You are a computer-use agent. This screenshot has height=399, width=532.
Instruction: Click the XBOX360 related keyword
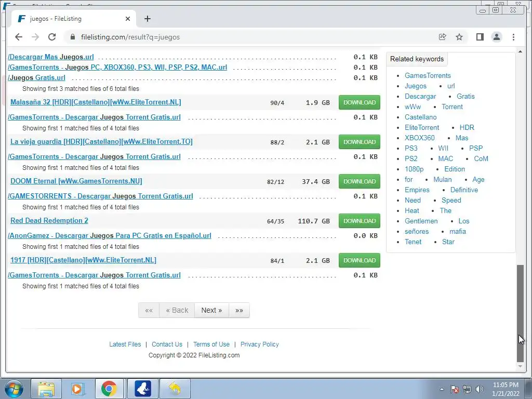(419, 138)
